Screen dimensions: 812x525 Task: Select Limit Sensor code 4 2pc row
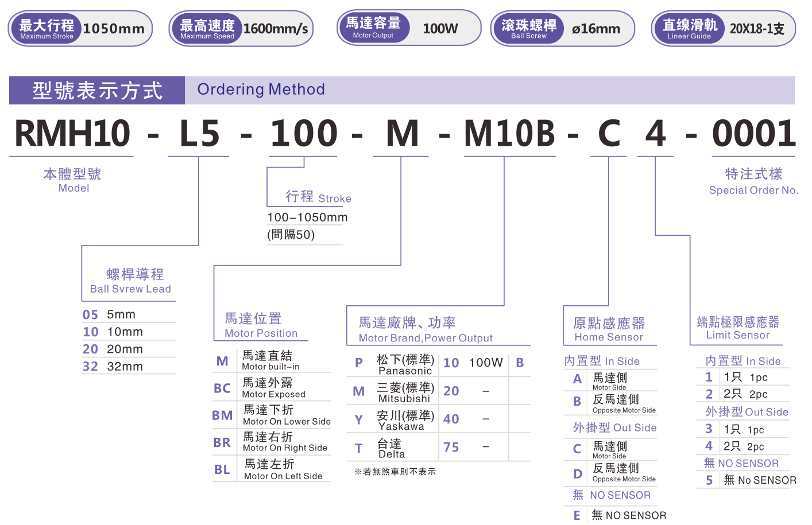(743, 446)
